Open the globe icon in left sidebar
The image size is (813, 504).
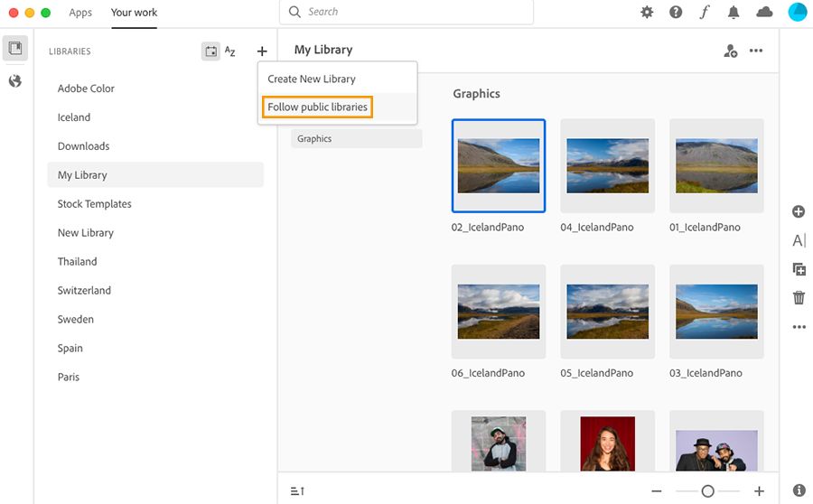(15, 81)
